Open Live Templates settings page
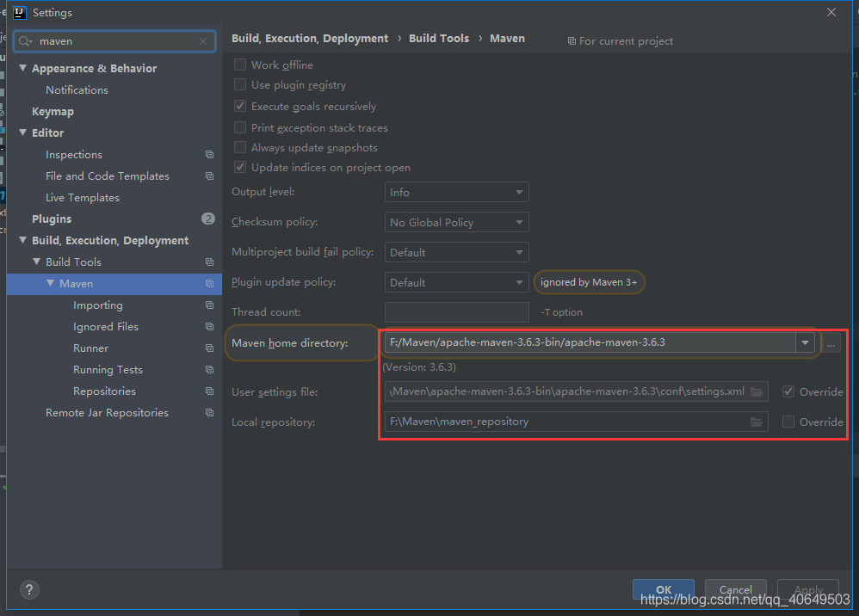Viewport: 859px width, 616px height. [x=82, y=197]
